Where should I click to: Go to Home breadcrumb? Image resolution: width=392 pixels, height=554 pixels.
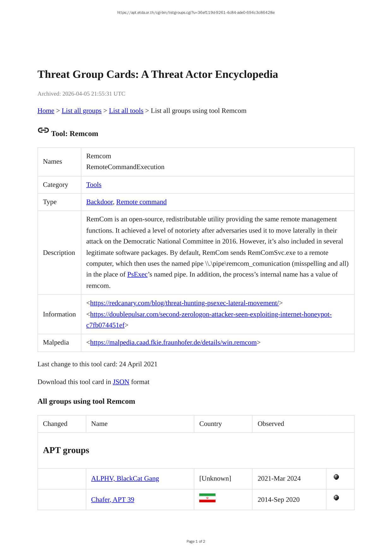pyautogui.click(x=46, y=111)
